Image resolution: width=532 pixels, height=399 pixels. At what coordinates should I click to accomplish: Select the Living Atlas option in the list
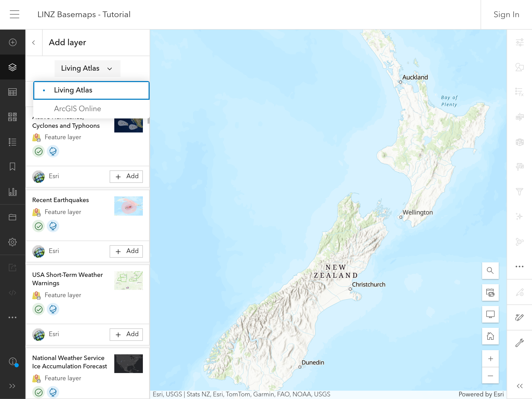(x=73, y=90)
